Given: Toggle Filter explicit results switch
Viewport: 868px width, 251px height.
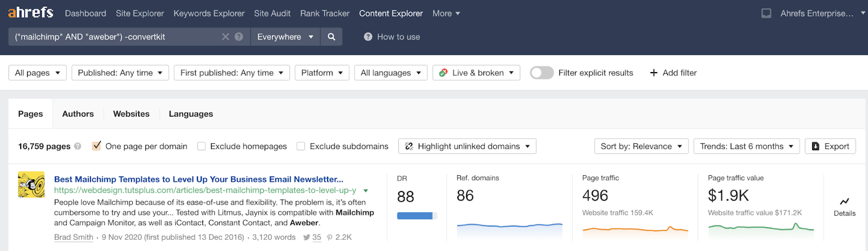Looking at the screenshot, I should pyautogui.click(x=541, y=73).
